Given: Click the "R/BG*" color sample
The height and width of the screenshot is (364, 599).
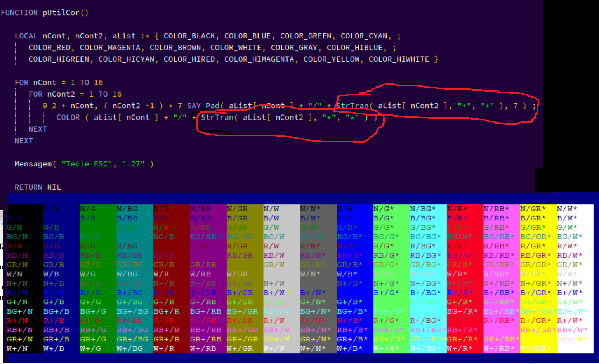Looking at the screenshot, I should pos(423,246).
